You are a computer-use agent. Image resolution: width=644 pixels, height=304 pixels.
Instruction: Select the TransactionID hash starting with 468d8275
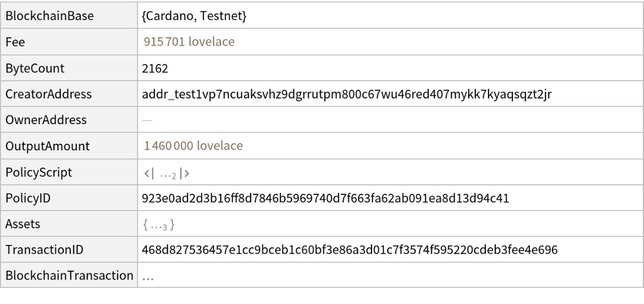[x=350, y=251]
